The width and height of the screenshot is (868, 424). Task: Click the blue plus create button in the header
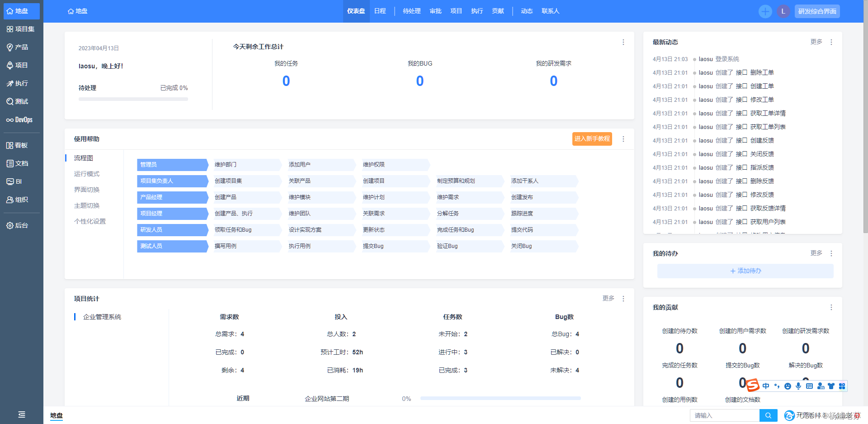click(x=765, y=11)
